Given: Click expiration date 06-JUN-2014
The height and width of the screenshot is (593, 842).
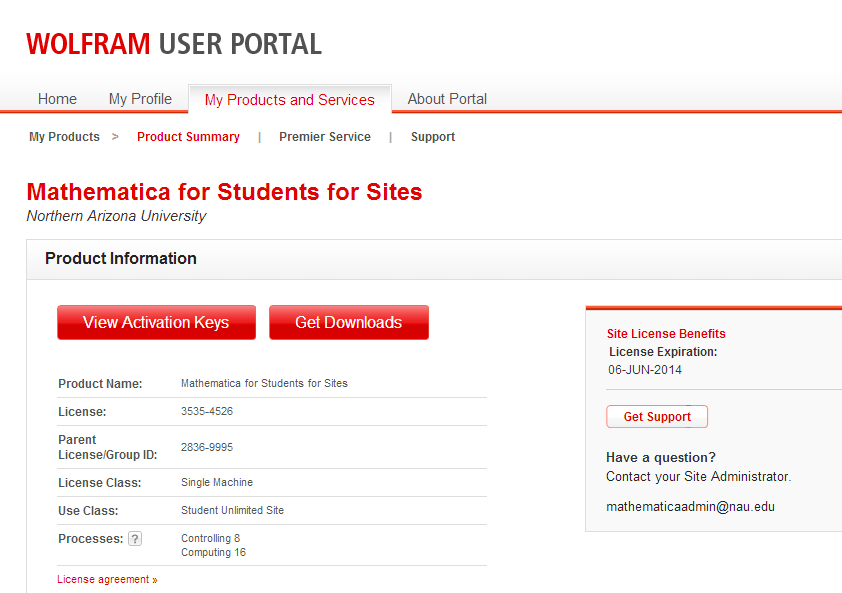Looking at the screenshot, I should coord(645,370).
